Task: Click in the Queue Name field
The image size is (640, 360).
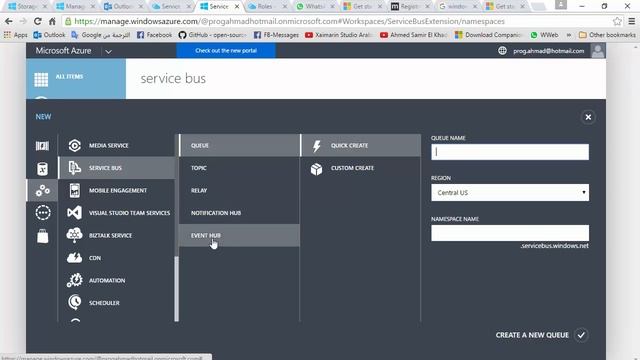Action: [x=510, y=152]
